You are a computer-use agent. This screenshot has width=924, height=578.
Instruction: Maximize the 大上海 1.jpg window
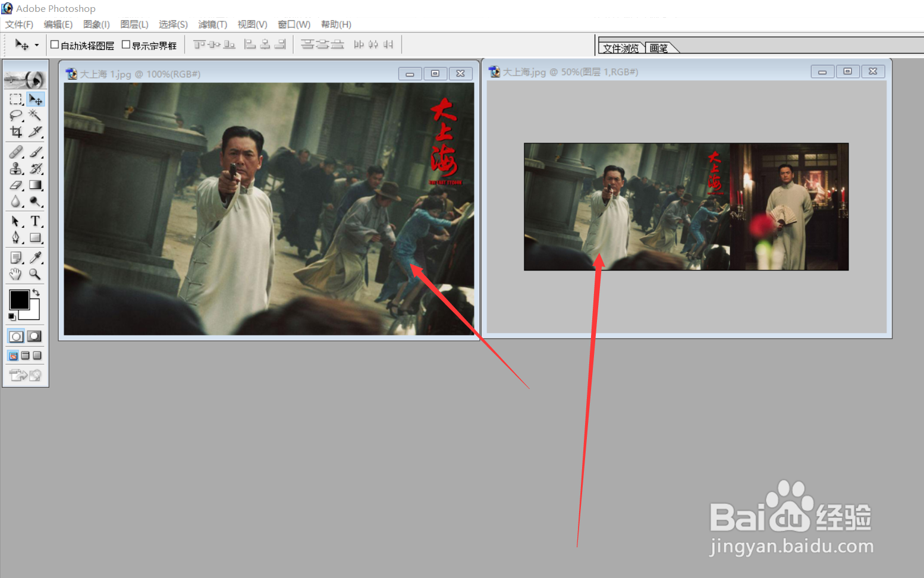click(x=435, y=74)
